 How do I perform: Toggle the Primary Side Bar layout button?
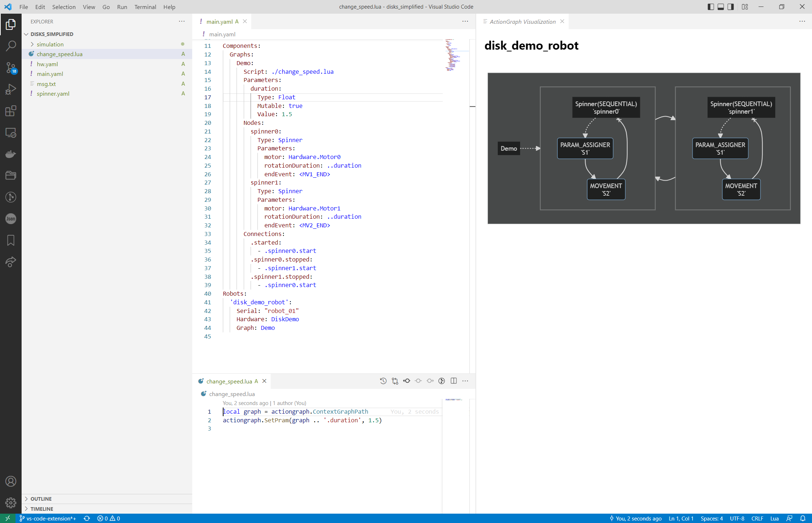click(710, 7)
